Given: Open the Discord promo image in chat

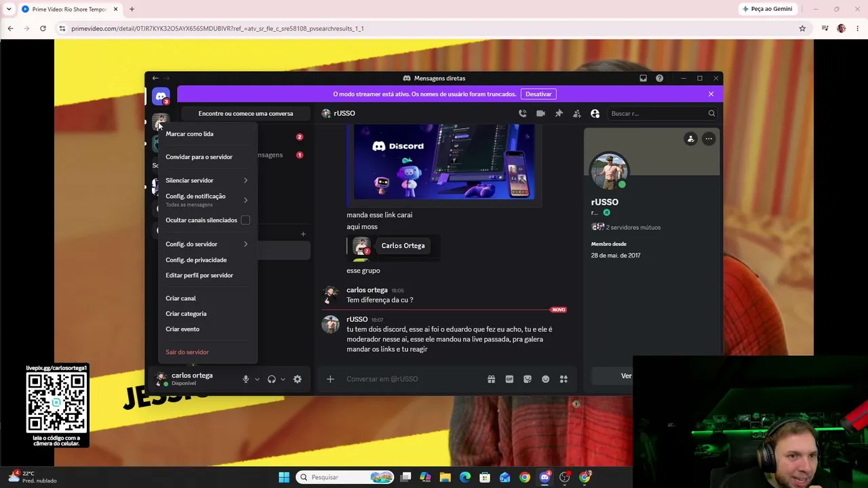Looking at the screenshot, I should click(444, 162).
